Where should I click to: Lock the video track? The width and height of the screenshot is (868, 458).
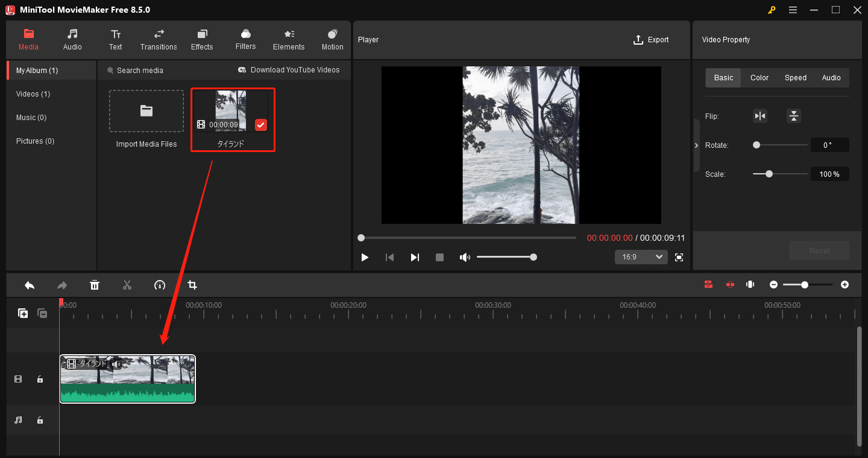[x=40, y=379]
